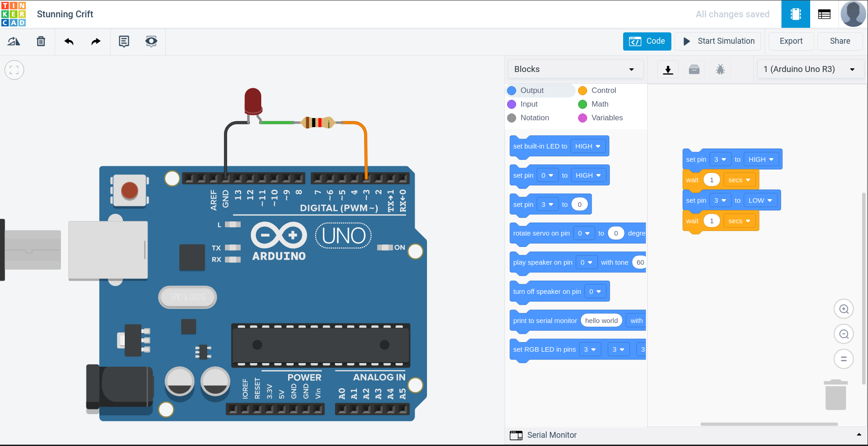Open the libraries box icon
This screenshot has height=446, width=868.
694,70
